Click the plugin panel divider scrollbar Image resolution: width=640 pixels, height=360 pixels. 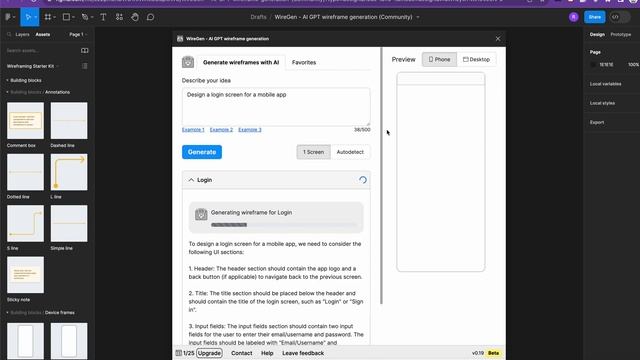pos(382,176)
